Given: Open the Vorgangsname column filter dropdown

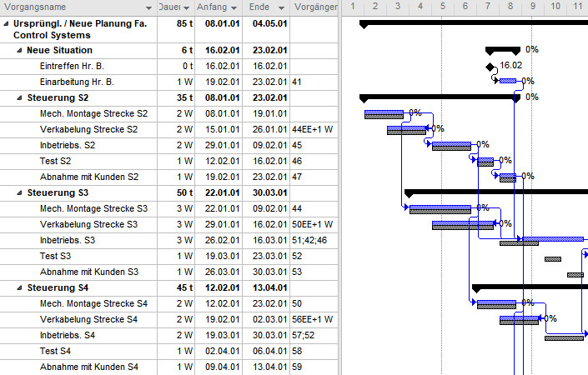Looking at the screenshot, I should click(x=149, y=8).
